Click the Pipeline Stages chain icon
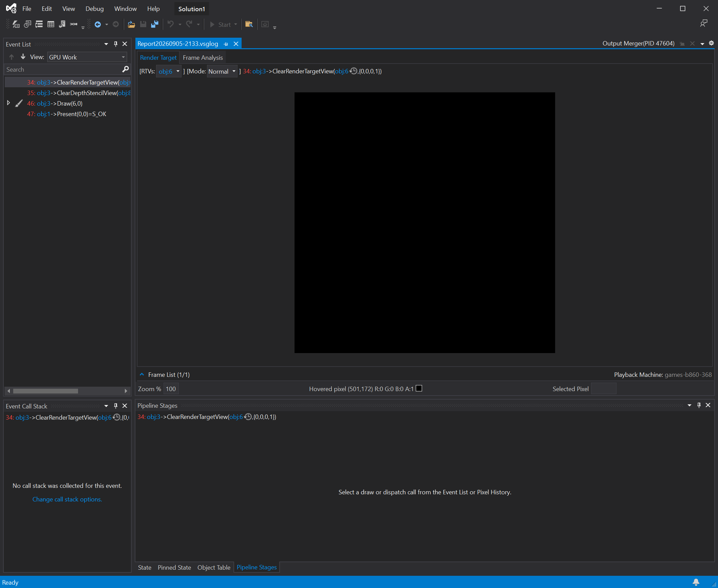The image size is (718, 588). (x=74, y=24)
